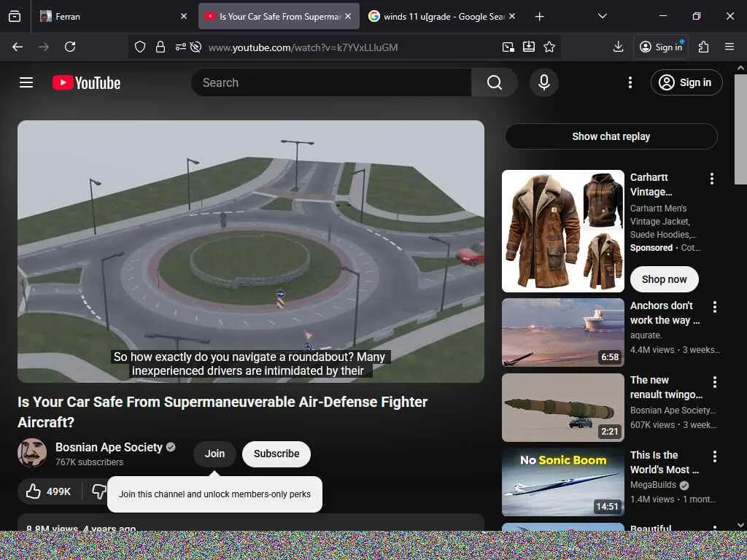Click the YouTube Sign in button
Viewport: 747px width, 560px height.
tap(686, 82)
